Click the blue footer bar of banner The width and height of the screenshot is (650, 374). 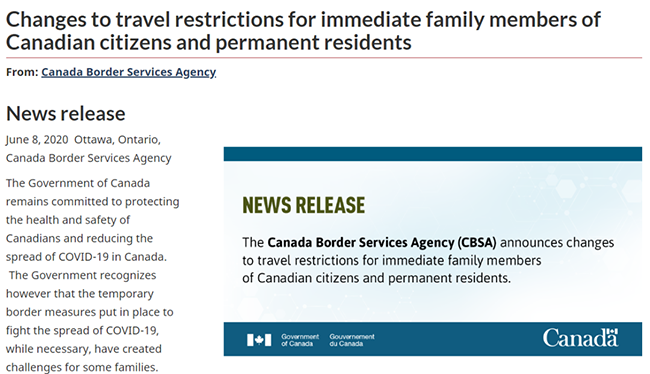pos(433,339)
